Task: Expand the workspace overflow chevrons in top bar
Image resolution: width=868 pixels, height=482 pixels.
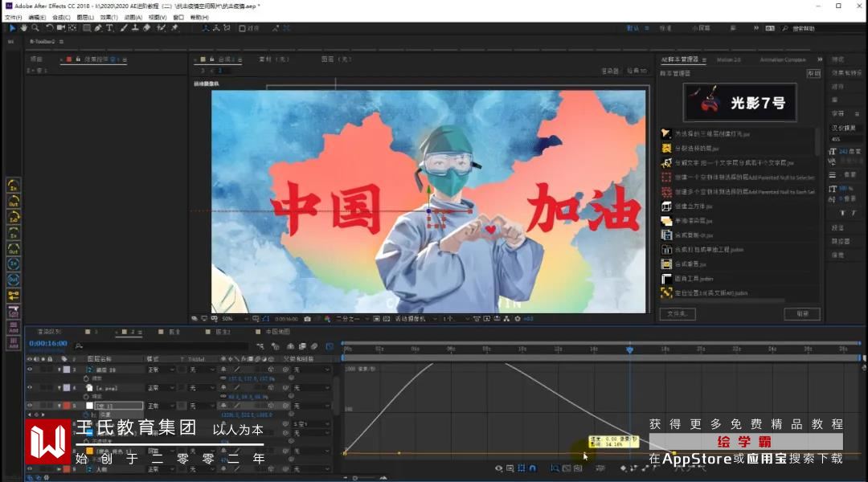Action: pos(755,27)
